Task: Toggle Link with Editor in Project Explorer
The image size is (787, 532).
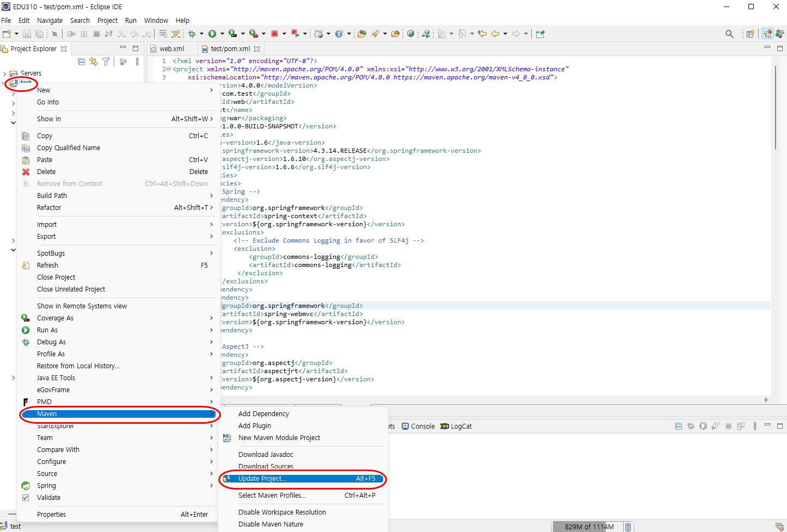Action: point(94,61)
